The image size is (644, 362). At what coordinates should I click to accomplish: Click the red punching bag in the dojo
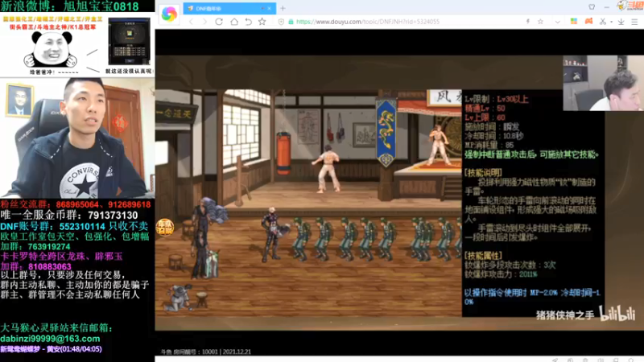point(283,153)
